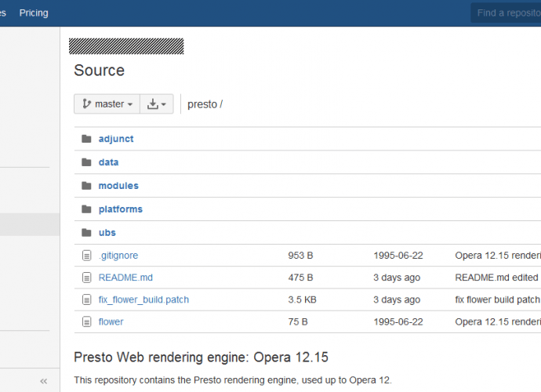Click the README.md file icon

[86, 278]
